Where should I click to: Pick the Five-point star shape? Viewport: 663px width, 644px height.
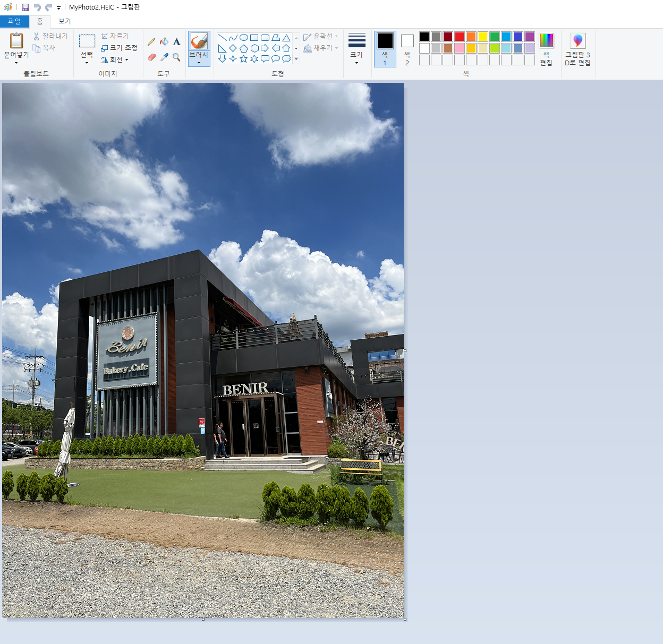(x=244, y=59)
